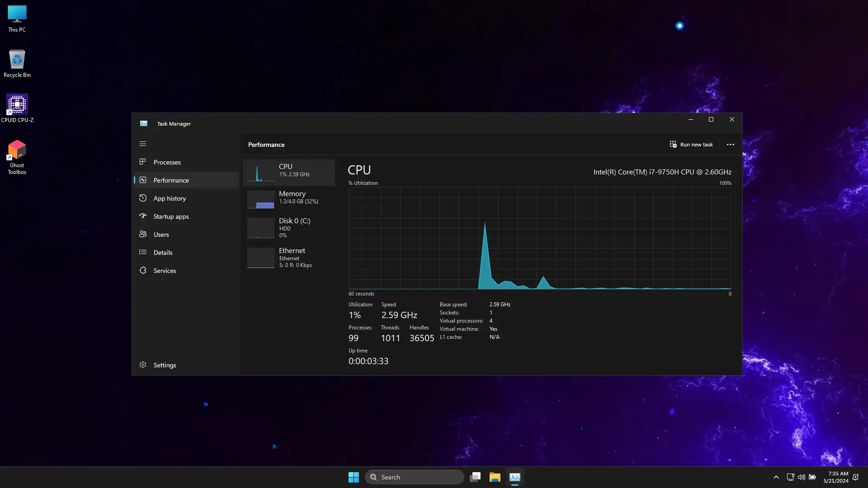
Task: Select the Ethernet performance item
Action: tap(289, 257)
